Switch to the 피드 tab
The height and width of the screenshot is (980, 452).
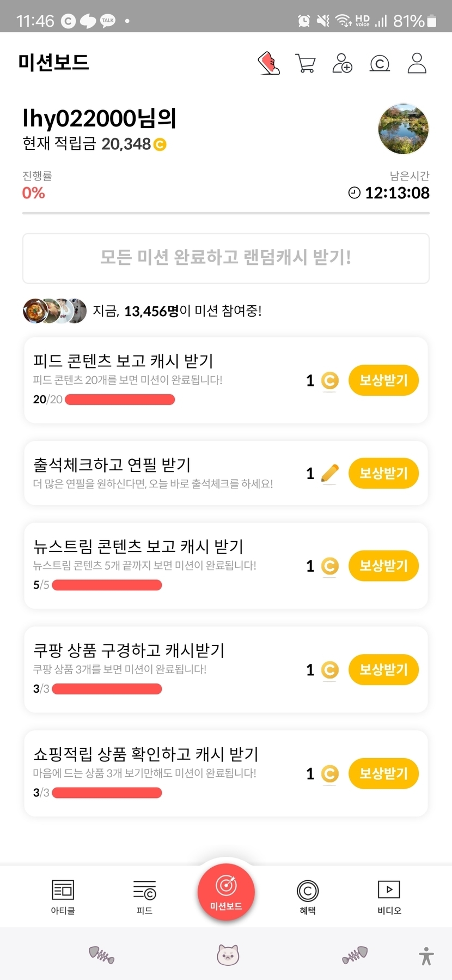pos(144,897)
